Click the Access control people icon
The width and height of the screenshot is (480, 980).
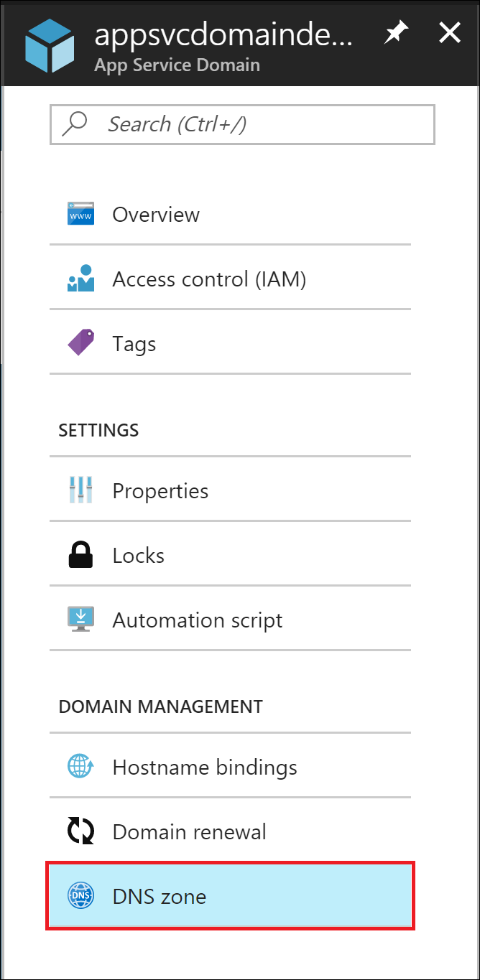[80, 279]
